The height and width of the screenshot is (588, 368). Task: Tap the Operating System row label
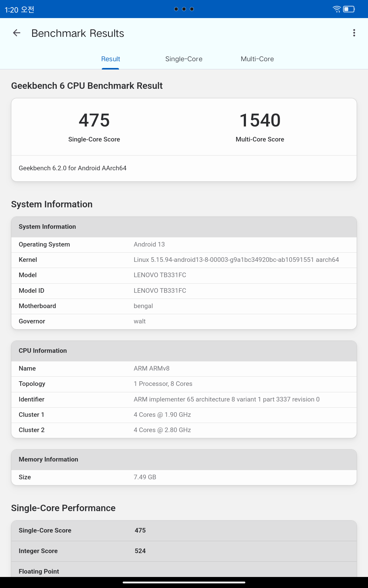tap(44, 244)
